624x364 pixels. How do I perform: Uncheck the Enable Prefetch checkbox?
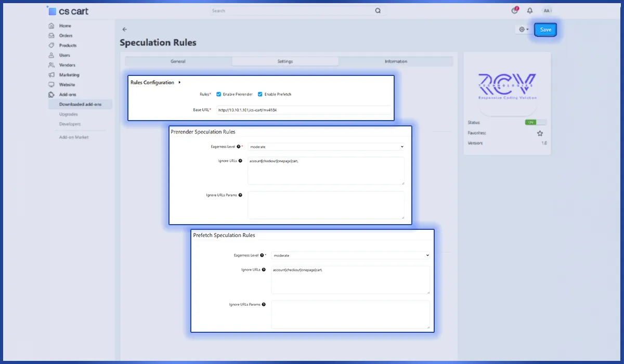pos(260,94)
